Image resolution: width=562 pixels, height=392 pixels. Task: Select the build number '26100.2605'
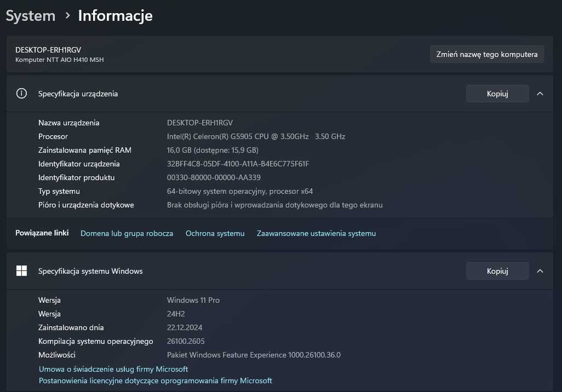(x=186, y=341)
